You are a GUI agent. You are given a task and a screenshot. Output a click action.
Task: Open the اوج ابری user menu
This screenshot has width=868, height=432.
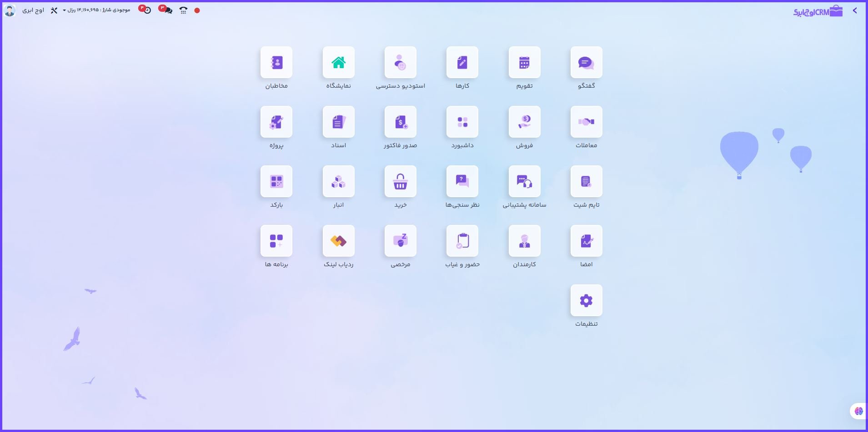tap(33, 10)
